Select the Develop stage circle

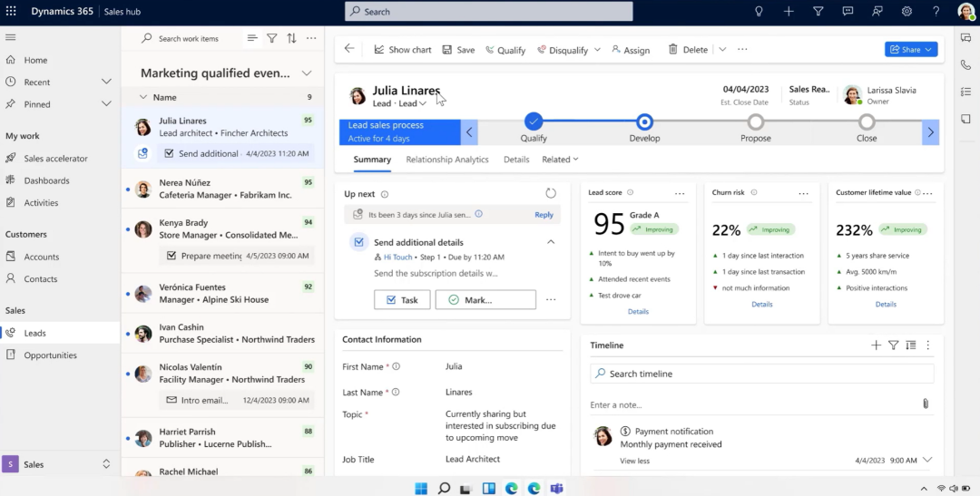click(x=644, y=122)
